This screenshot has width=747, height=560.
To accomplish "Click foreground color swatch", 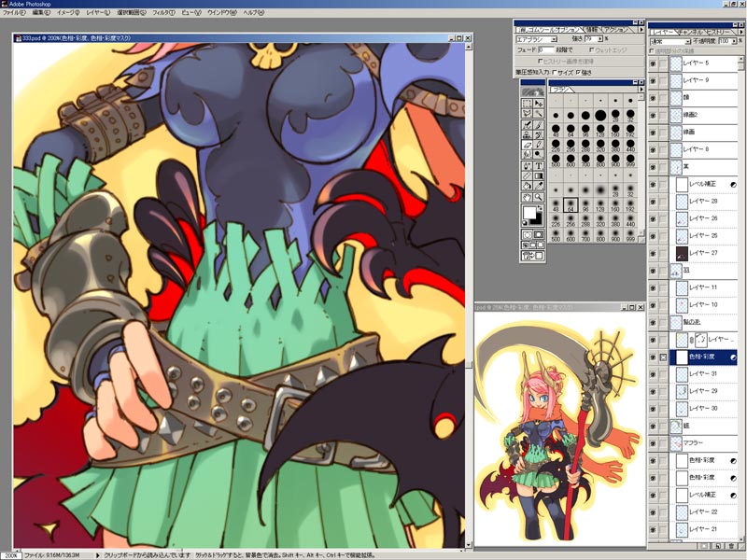I will click(529, 212).
